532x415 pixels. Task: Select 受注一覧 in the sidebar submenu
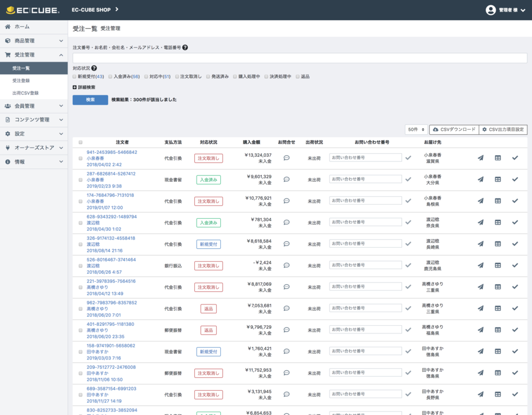coord(34,68)
